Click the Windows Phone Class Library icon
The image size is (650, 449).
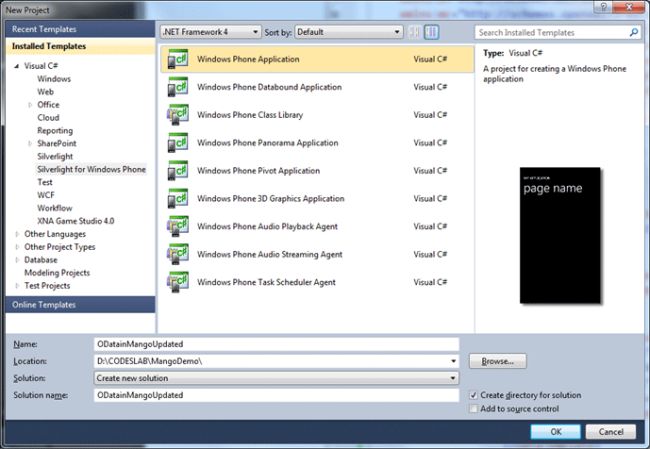click(178, 115)
